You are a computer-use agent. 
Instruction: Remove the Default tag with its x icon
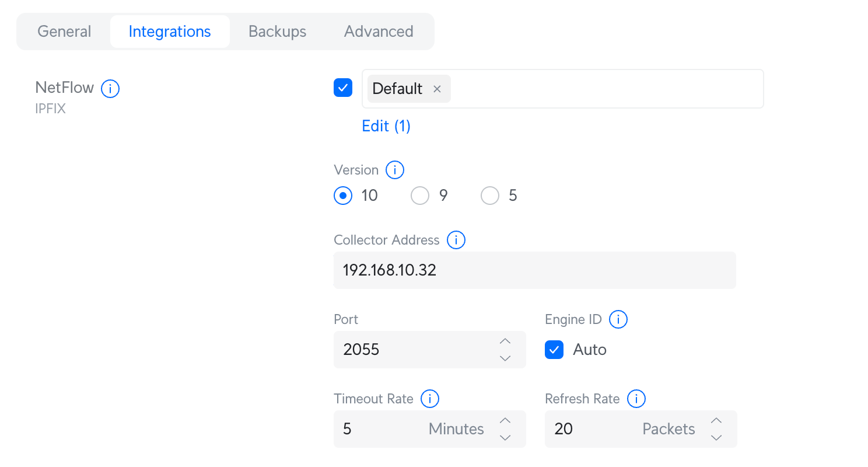click(x=437, y=89)
